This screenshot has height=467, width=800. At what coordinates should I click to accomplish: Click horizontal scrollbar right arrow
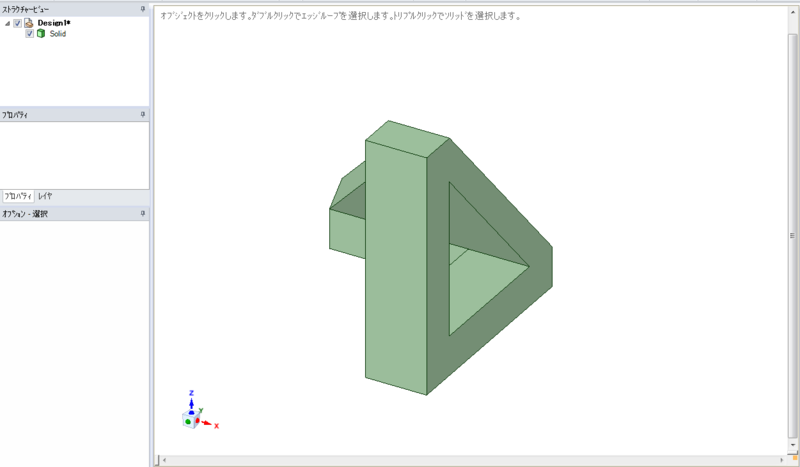(782, 460)
